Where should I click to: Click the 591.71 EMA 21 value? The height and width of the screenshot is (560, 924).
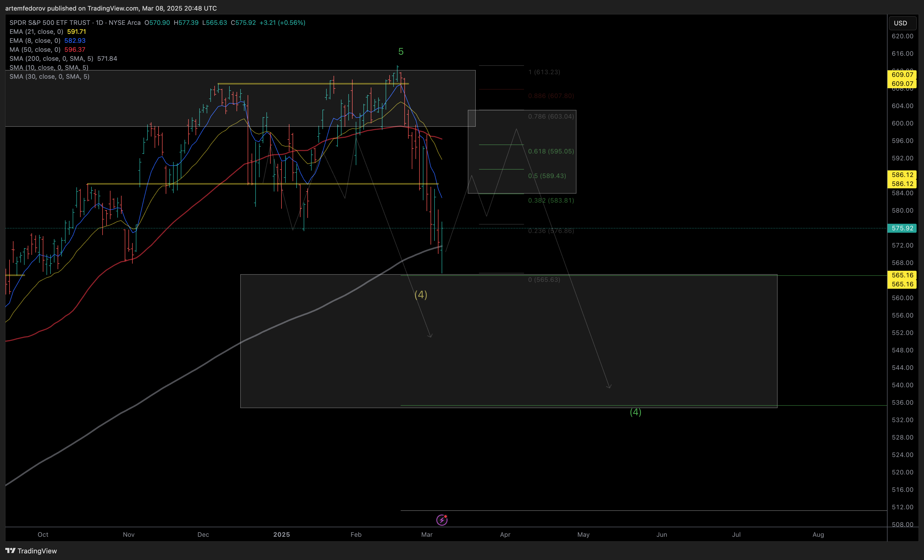click(76, 31)
